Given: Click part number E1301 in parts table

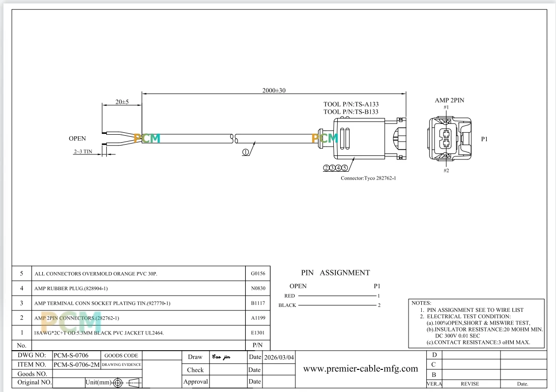Looking at the screenshot, I should coord(258,333).
